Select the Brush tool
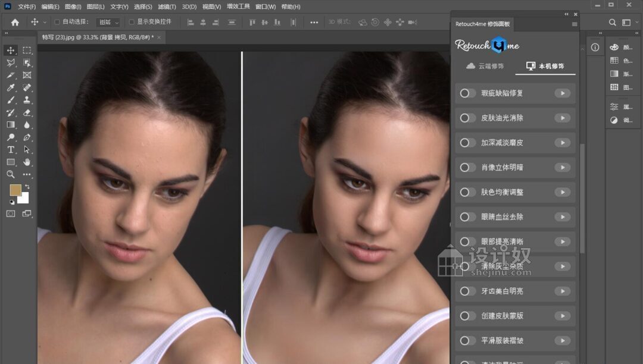 click(11, 100)
